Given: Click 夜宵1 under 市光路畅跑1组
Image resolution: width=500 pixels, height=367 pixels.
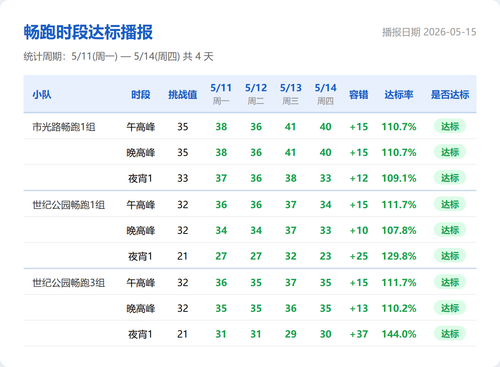Looking at the screenshot, I should click(x=141, y=178).
